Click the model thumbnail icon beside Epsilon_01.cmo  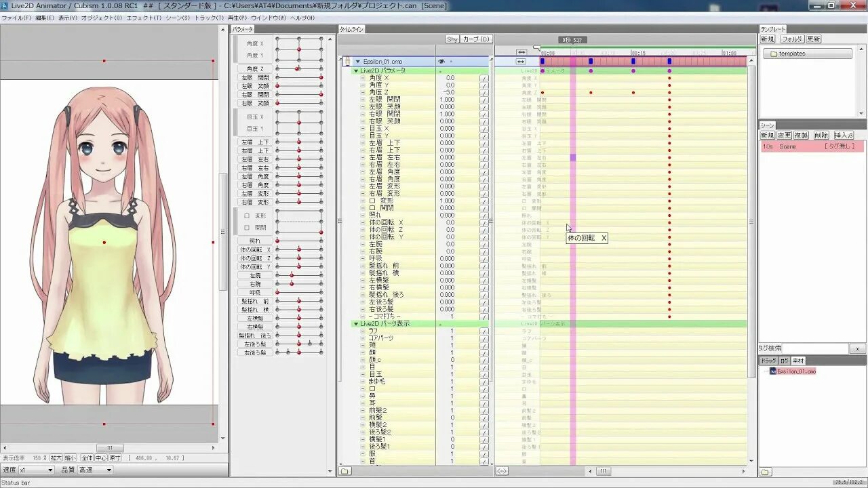347,62
